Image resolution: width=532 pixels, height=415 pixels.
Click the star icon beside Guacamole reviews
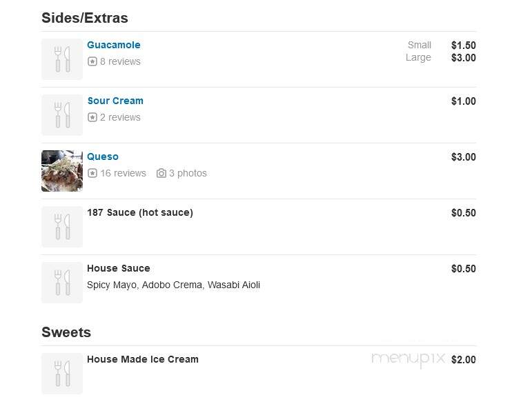click(x=92, y=61)
